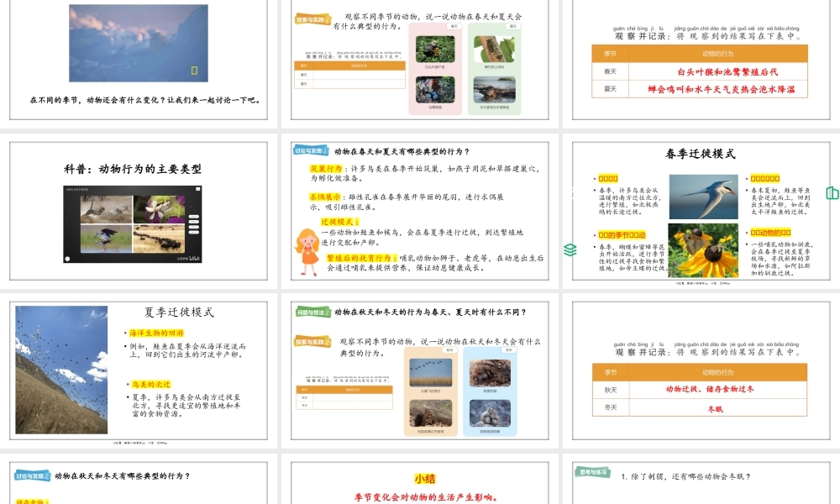
Task: Click the orange 探索与实践 badge on autumn slide
Action: point(312,342)
